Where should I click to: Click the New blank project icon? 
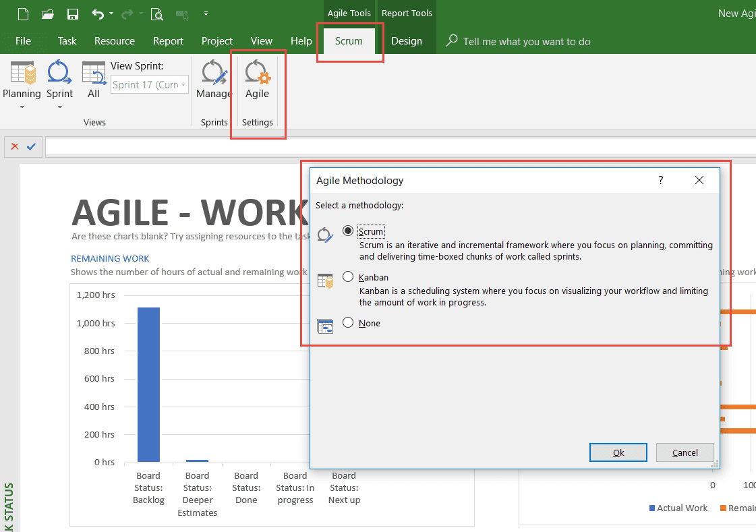tap(23, 14)
